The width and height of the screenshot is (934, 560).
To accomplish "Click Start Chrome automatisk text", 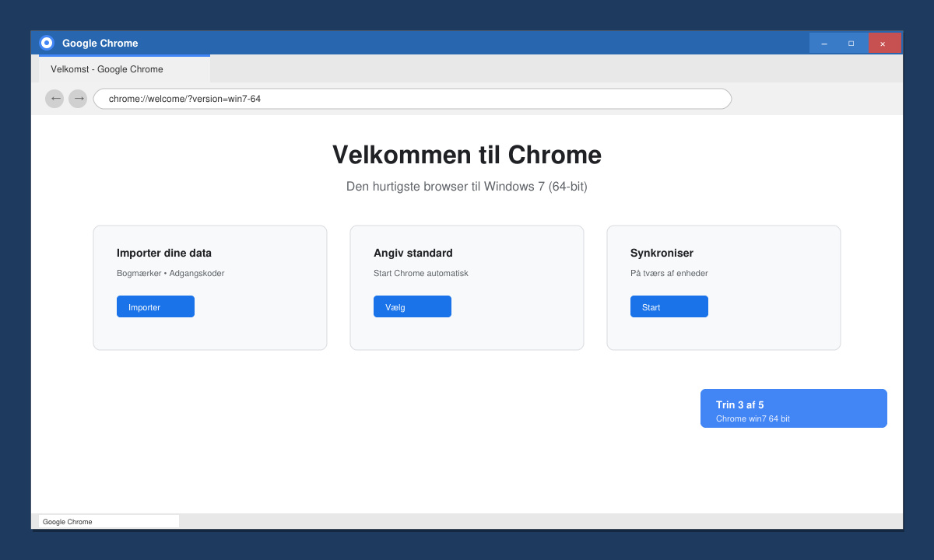I will [x=421, y=273].
